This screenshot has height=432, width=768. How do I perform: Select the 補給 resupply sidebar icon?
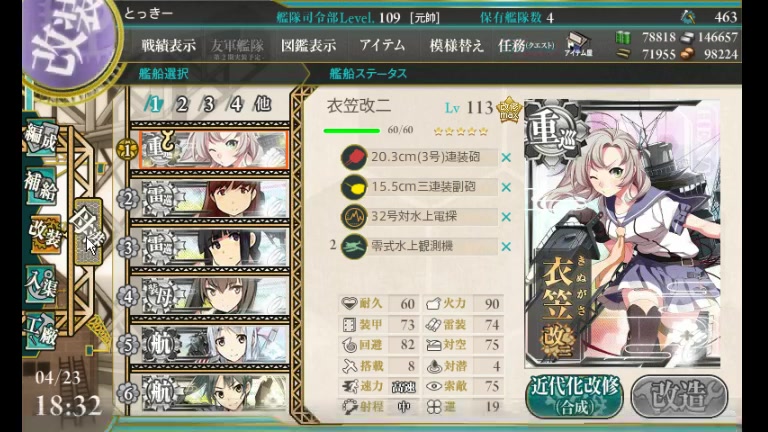point(42,185)
